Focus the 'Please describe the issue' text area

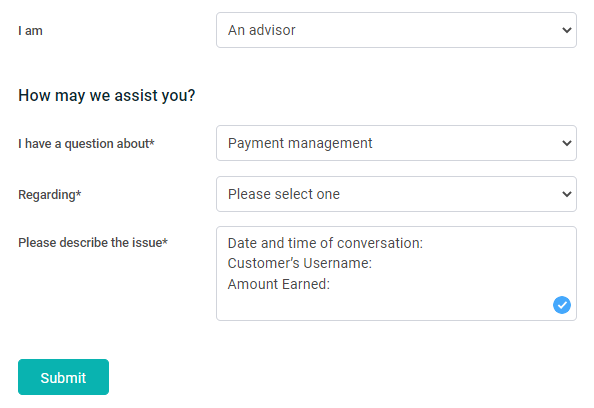[396, 274]
